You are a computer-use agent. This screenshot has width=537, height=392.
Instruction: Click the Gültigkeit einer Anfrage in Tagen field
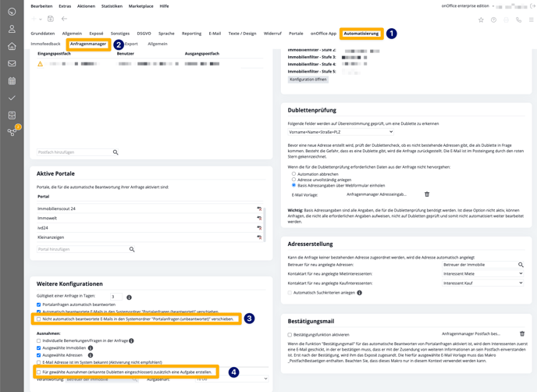pyautogui.click(x=116, y=297)
